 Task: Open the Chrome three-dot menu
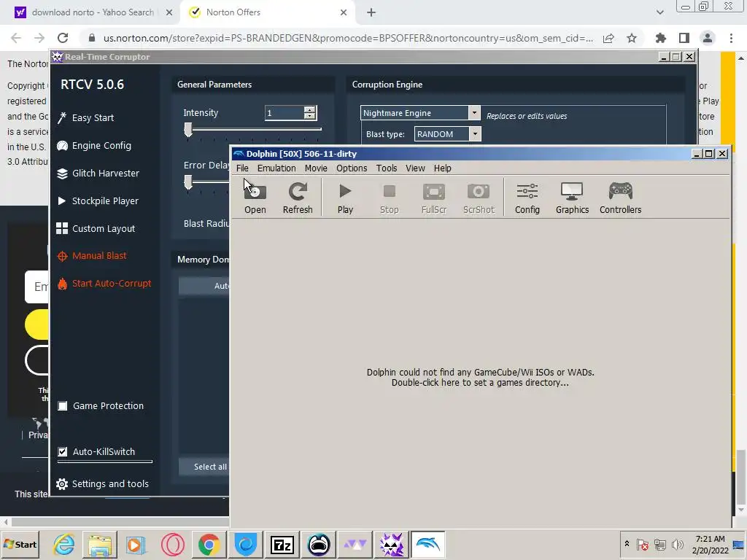[731, 38]
